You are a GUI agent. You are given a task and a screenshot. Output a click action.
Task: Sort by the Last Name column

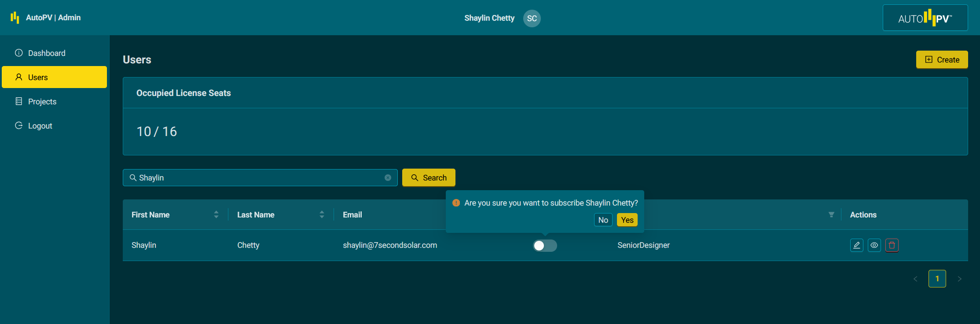pyautogui.click(x=322, y=215)
